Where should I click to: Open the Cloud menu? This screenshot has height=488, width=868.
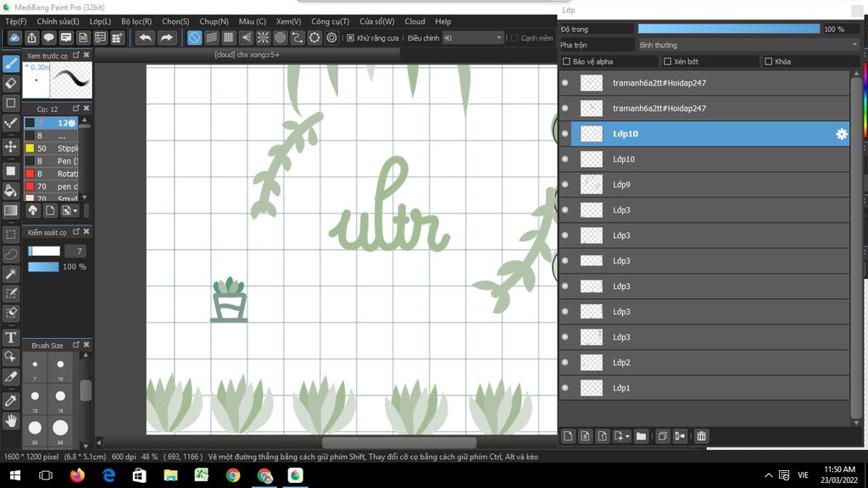415,21
